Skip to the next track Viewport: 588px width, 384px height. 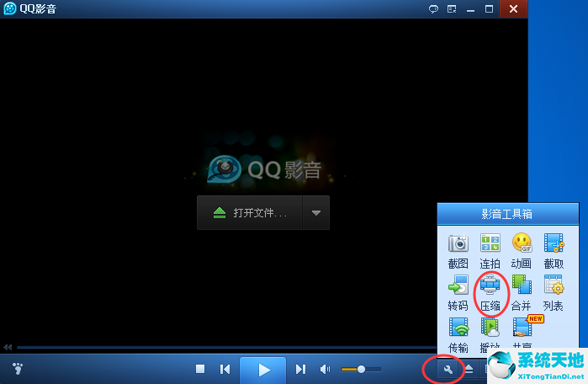coord(300,369)
